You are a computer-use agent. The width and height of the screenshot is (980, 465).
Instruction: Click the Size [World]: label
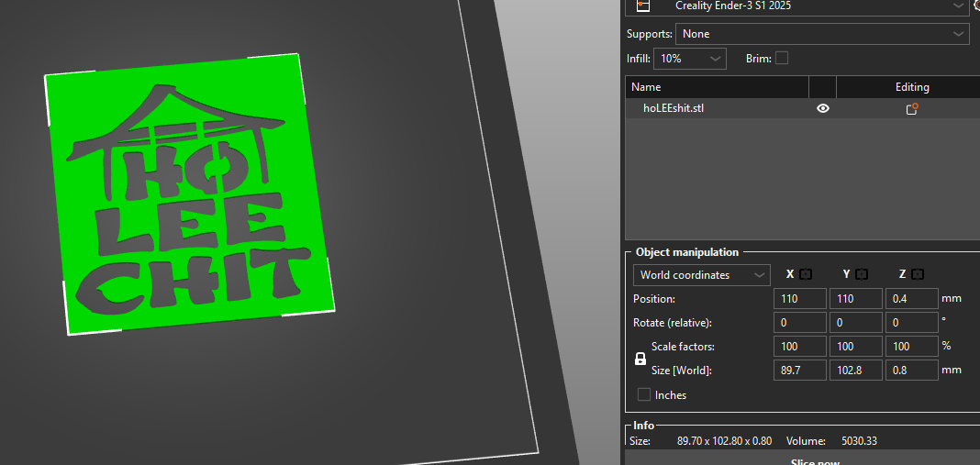click(x=681, y=371)
